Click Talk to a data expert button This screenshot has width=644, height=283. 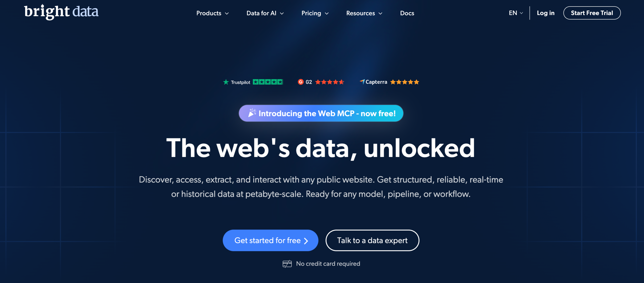click(372, 240)
